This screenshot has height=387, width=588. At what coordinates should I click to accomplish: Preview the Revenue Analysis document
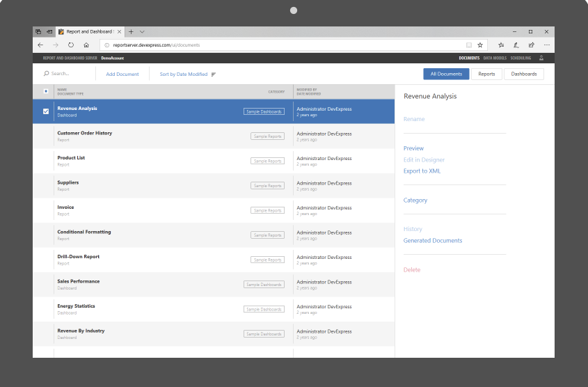pos(413,148)
